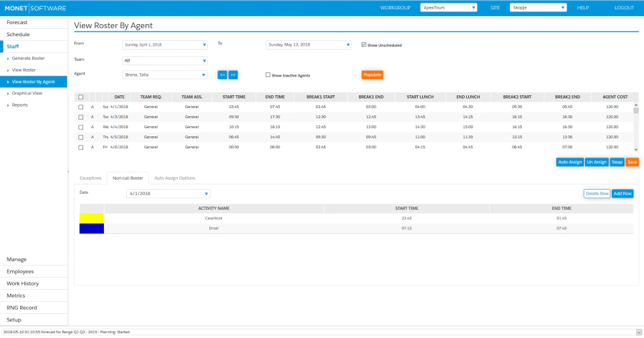Click the Add Row button

(x=623, y=193)
